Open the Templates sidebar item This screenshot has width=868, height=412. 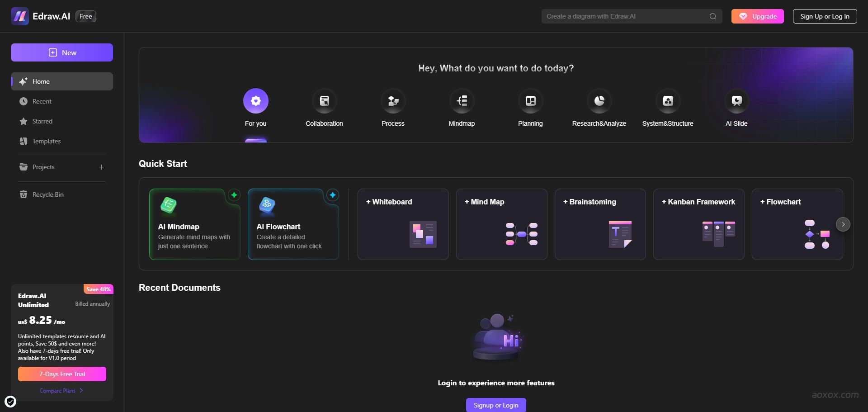click(62, 141)
